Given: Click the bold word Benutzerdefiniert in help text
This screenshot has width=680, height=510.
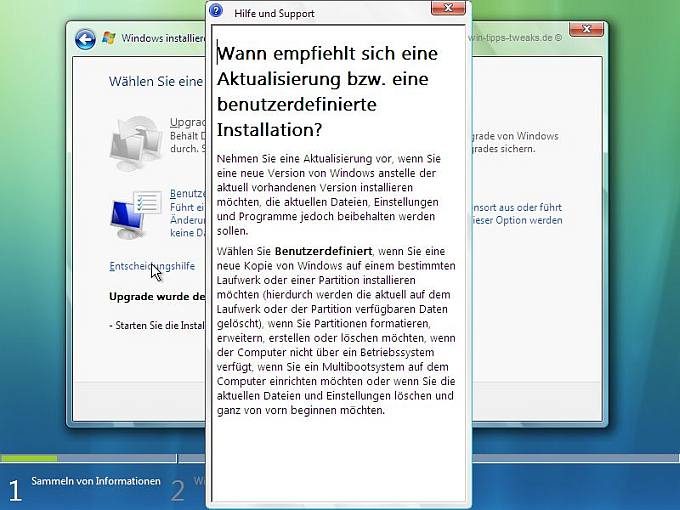Looking at the screenshot, I should point(323,252).
